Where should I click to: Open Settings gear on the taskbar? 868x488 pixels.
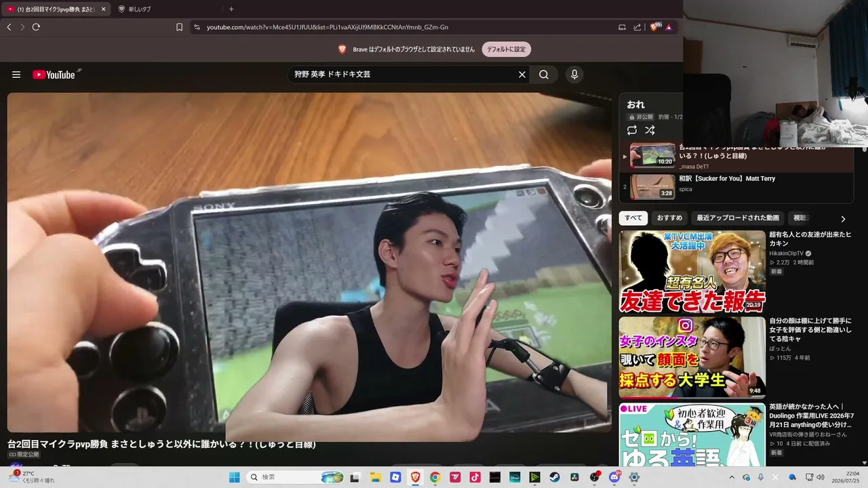635,477
